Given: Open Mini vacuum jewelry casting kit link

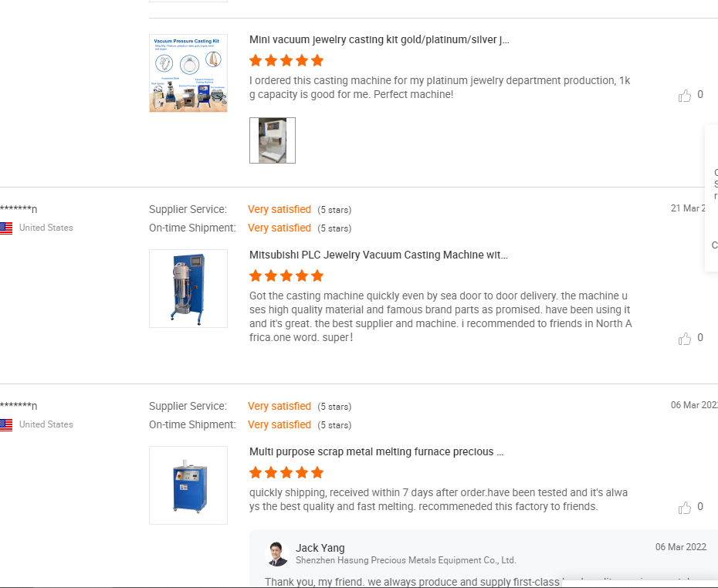Looking at the screenshot, I should pos(379,39).
